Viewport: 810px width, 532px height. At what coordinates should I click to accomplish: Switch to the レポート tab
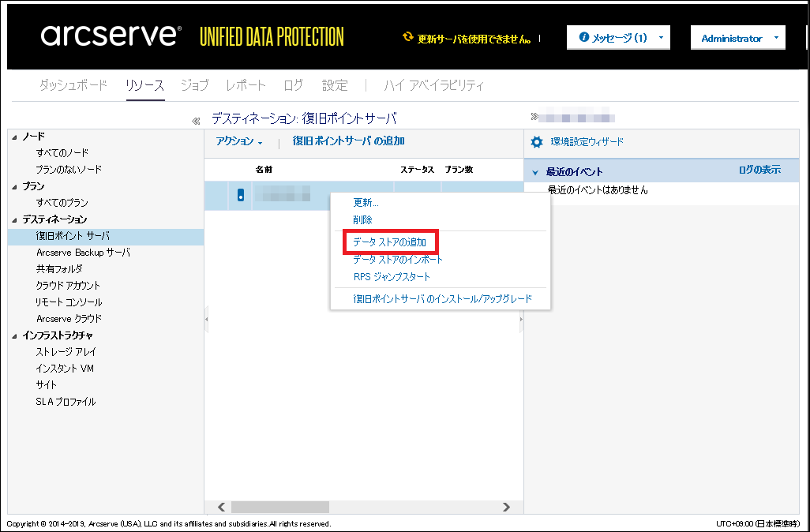pos(246,85)
